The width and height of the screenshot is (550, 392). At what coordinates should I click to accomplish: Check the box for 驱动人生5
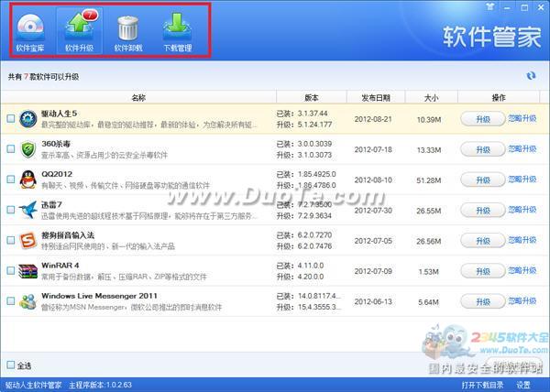11,118
